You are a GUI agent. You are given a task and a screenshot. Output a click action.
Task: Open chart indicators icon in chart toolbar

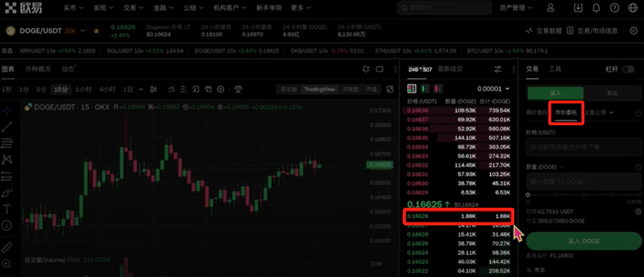coord(171,89)
